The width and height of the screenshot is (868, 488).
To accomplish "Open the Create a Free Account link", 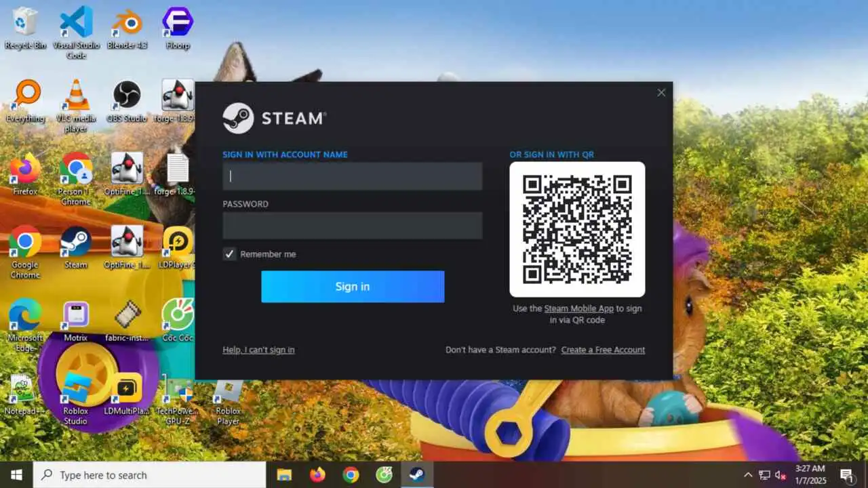I will (603, 350).
